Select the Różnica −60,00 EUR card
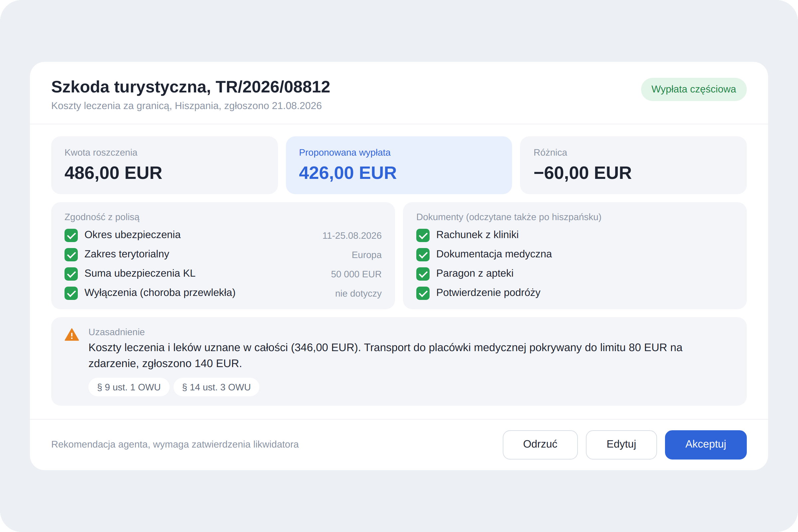This screenshot has height=532, width=798. [633, 165]
